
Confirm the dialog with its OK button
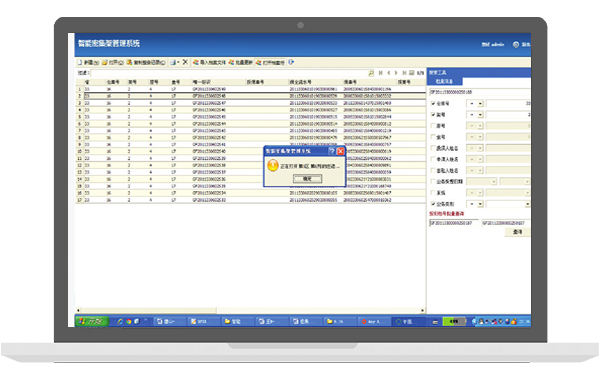tap(307, 179)
